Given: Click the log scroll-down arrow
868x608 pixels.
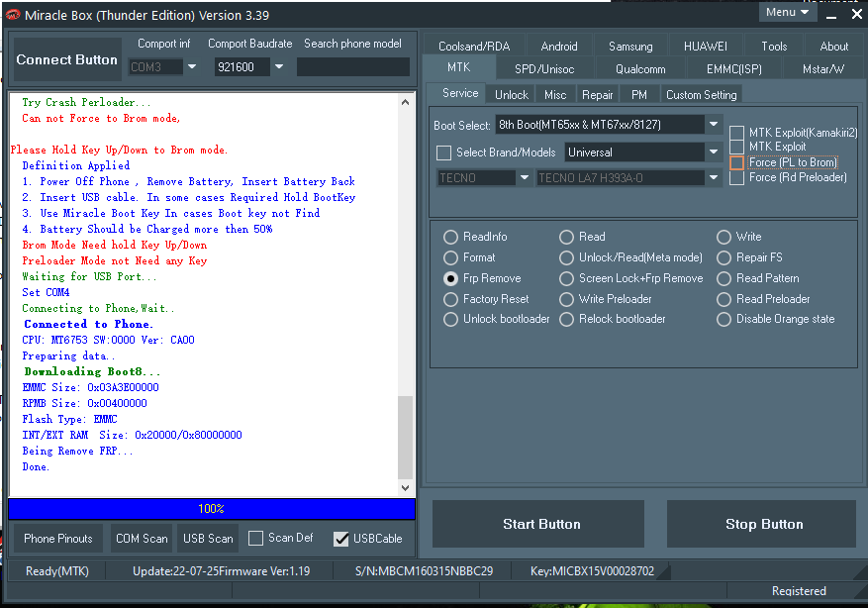Looking at the screenshot, I should (405, 488).
